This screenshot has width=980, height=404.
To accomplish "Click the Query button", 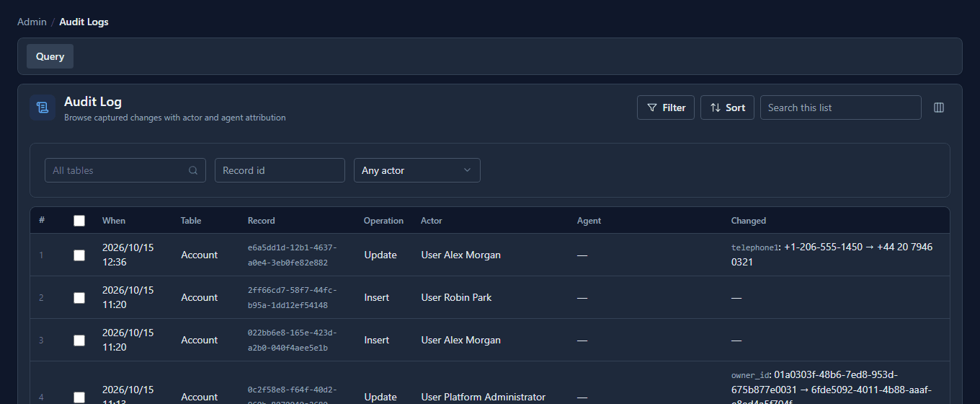I will point(50,56).
